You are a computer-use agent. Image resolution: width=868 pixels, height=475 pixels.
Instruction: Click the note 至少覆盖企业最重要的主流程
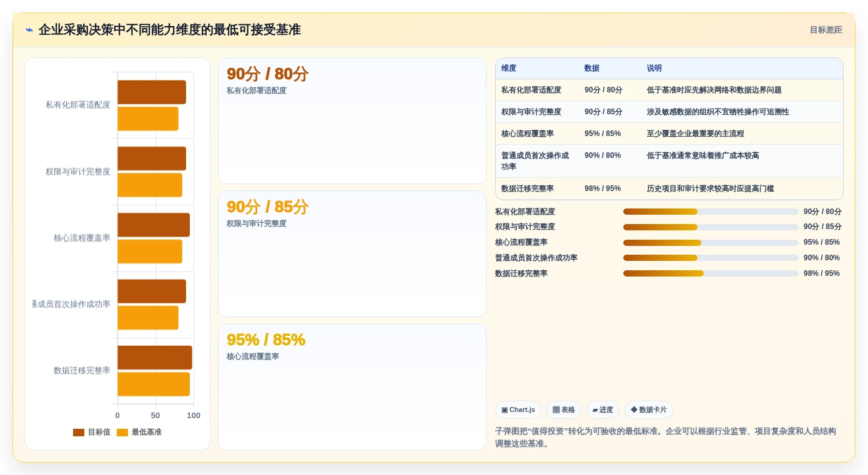(696, 134)
